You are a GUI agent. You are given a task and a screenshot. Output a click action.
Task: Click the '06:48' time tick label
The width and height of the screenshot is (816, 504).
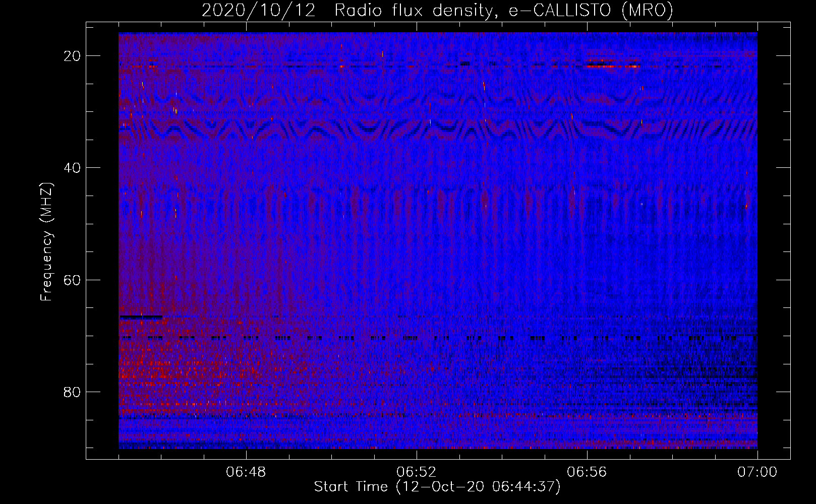(246, 472)
